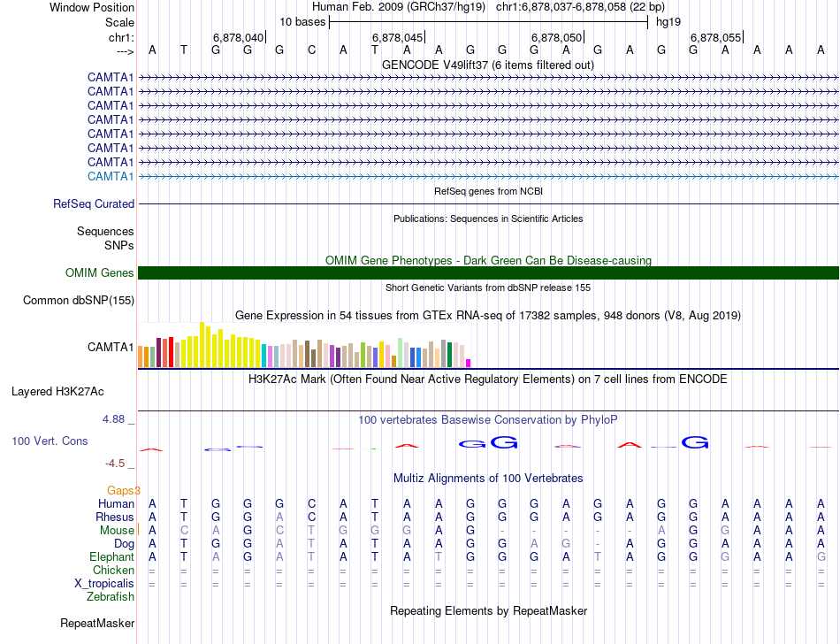The width and height of the screenshot is (840, 644).
Task: Open the Layered H3K27Ac track label
Action: pos(57,391)
